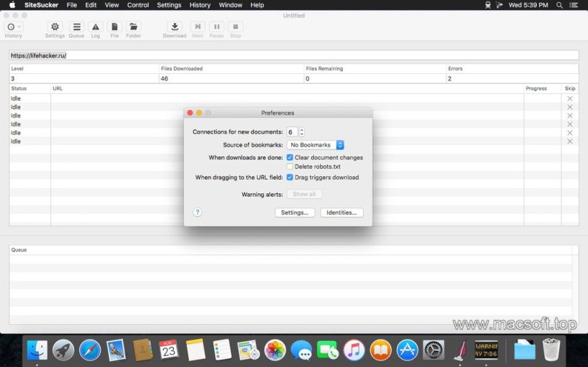Click the Pause toolbar icon
Image resolution: width=588 pixels, height=367 pixels.
pyautogui.click(x=216, y=27)
